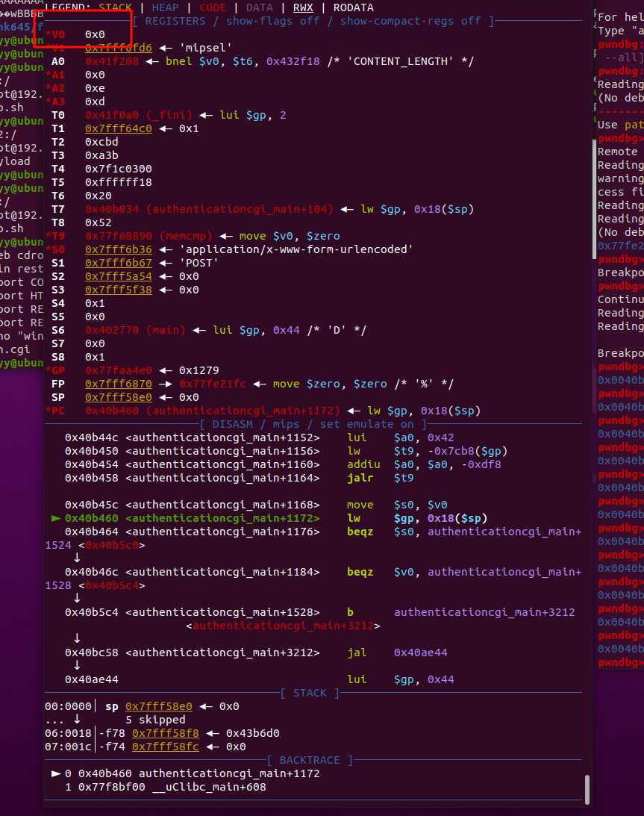
Task: Click the S1 address 0x7fff6b67
Action: (119, 264)
